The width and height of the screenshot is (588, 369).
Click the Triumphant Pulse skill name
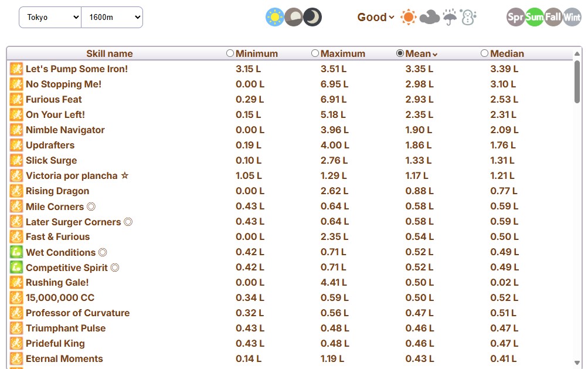(x=66, y=328)
